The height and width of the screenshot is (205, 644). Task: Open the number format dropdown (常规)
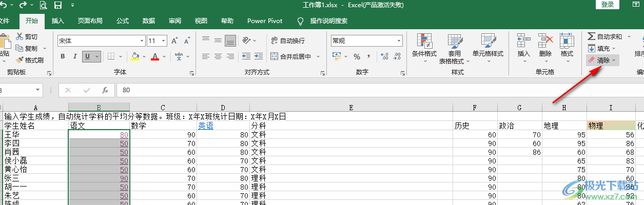(398, 40)
